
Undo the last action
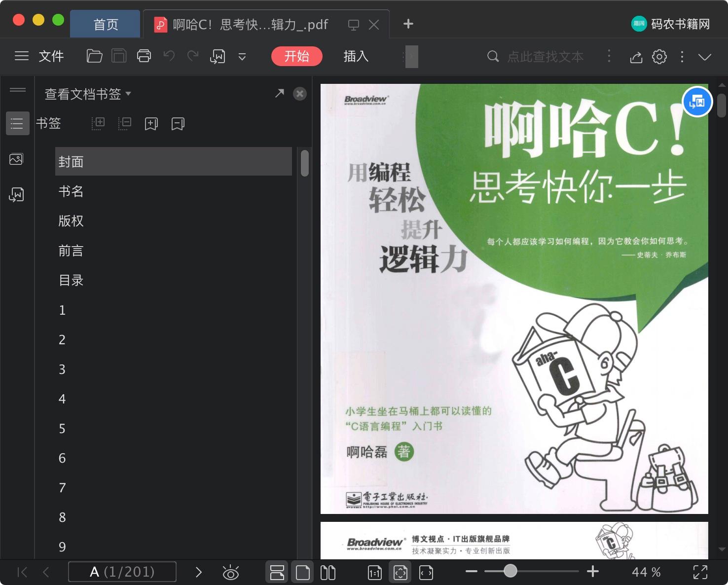click(x=169, y=56)
